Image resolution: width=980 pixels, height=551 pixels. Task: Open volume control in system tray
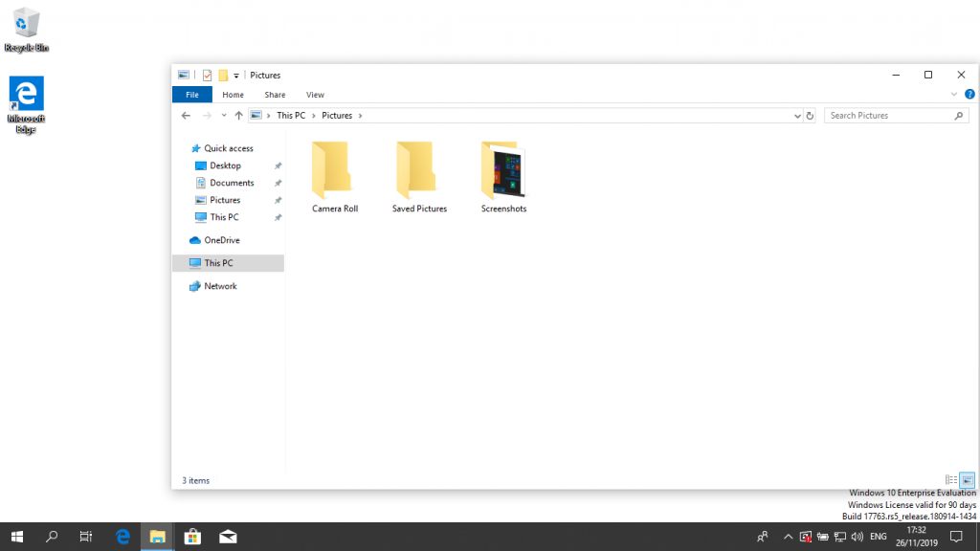point(857,537)
